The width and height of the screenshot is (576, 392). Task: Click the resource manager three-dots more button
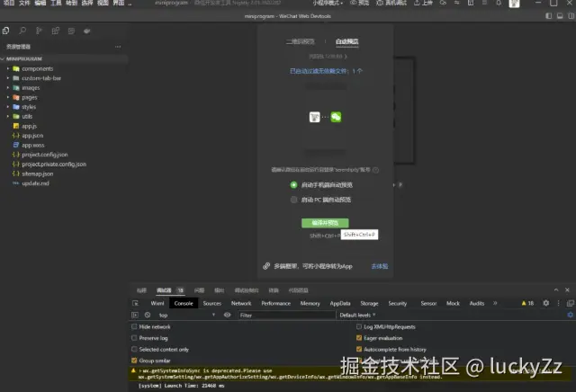point(118,47)
